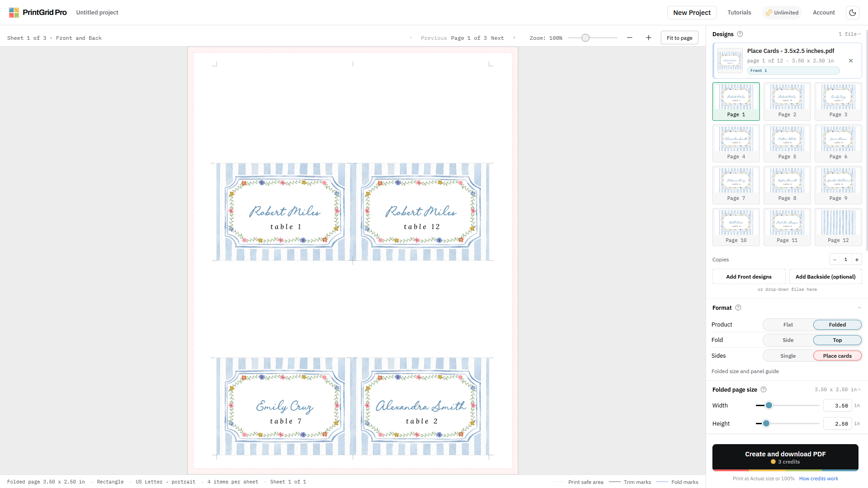Click the Height input field

837,424
